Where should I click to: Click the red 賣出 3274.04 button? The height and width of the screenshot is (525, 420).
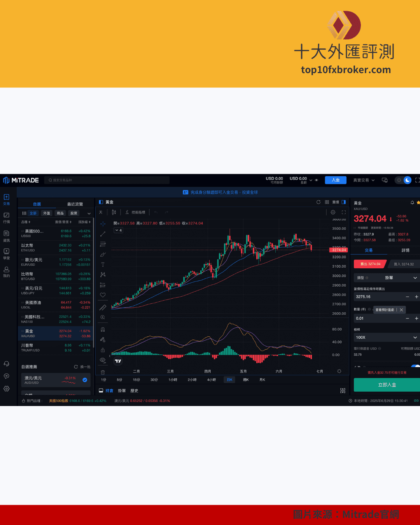[x=370, y=264]
